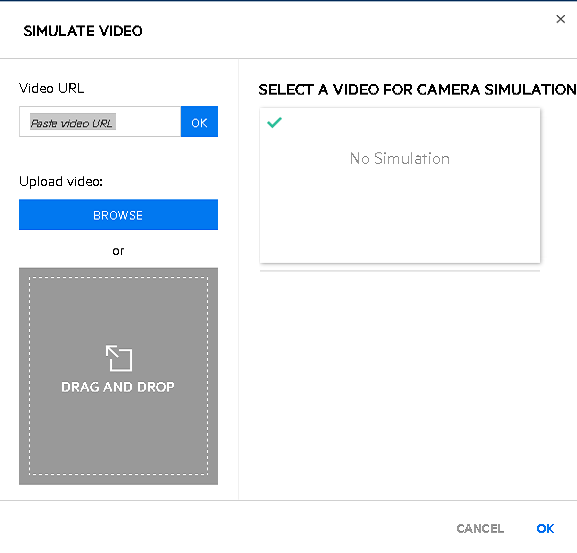Cancel the Simulate Video dialog

(480, 529)
